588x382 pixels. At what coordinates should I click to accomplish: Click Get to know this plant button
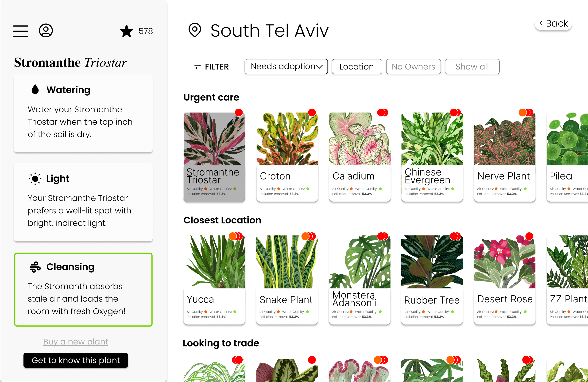[x=76, y=360]
